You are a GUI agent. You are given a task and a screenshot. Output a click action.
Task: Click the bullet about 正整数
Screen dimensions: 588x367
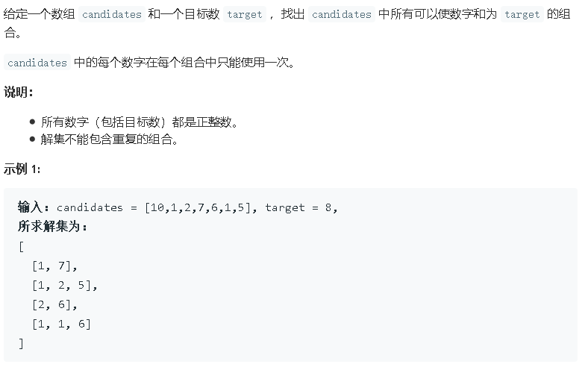tap(139, 122)
